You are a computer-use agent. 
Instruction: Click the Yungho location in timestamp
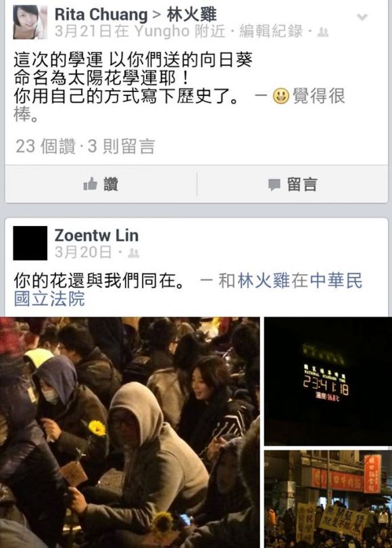point(162,31)
